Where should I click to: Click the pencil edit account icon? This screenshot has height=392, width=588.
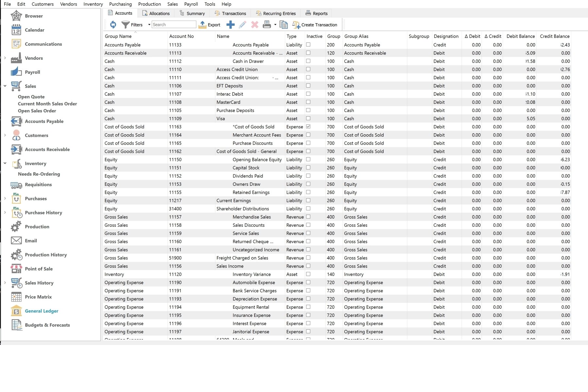[242, 24]
